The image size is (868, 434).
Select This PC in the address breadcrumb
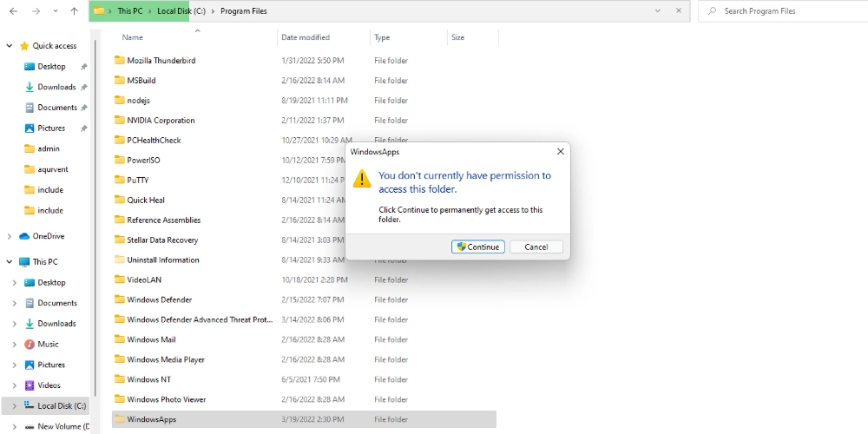click(129, 11)
